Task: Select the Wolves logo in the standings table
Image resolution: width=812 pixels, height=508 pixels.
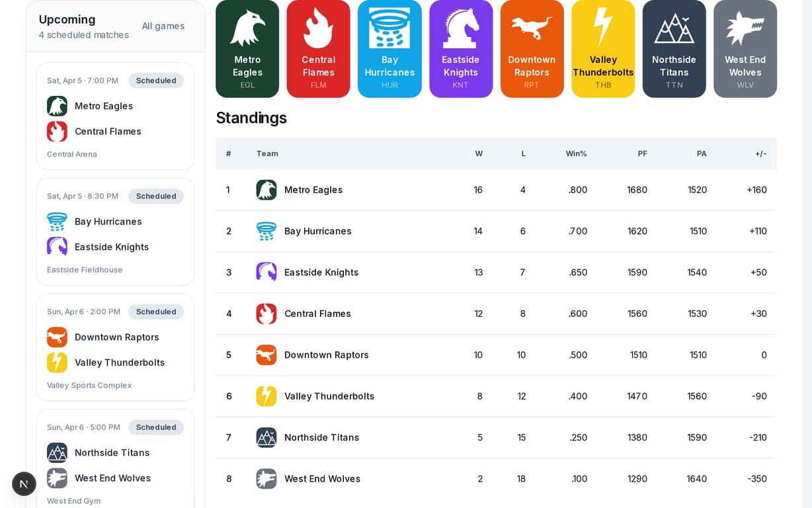Action: coord(266,478)
